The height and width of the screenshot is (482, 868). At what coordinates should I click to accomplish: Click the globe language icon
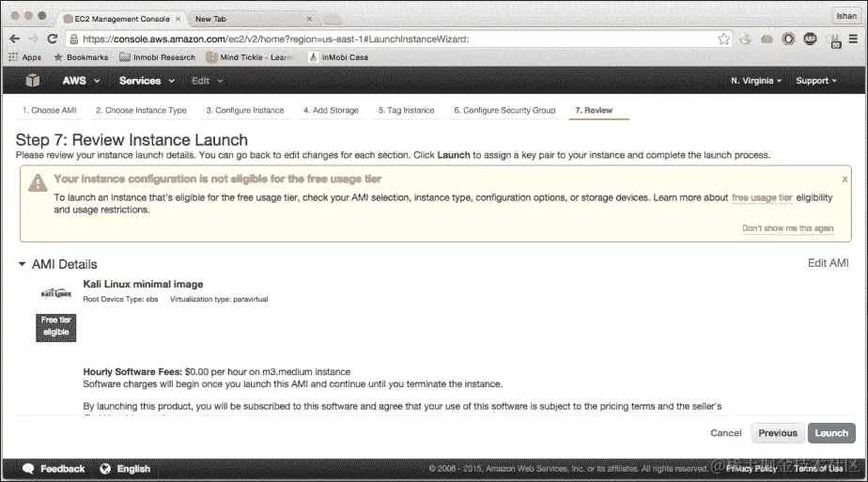105,469
